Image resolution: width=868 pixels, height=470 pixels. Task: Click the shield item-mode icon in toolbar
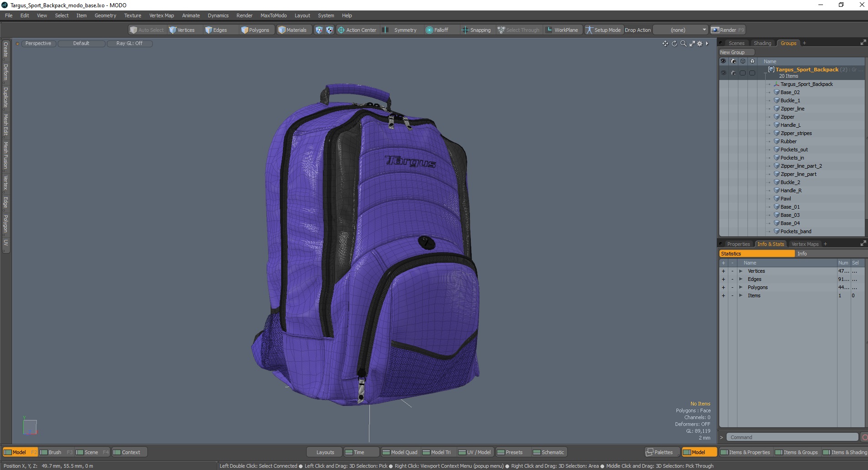click(319, 30)
